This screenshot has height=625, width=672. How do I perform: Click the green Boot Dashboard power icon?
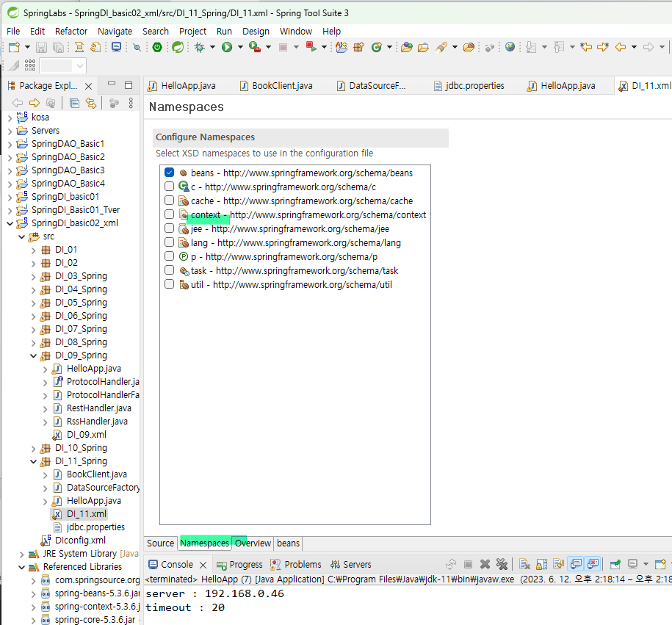[x=157, y=47]
